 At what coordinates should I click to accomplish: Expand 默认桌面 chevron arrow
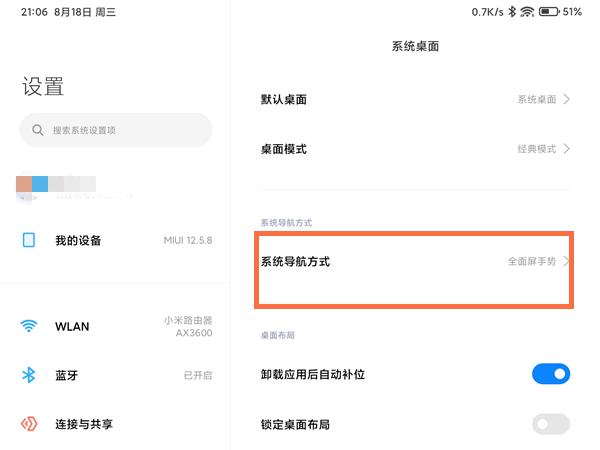coord(567,100)
